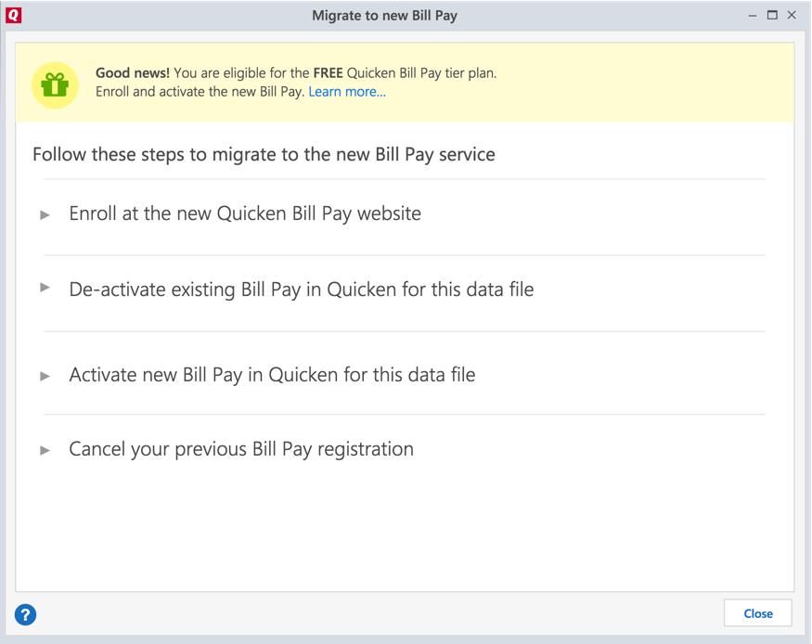Expand the Activate new Bill Pay step
The height and width of the screenshot is (644, 812).
pos(45,376)
